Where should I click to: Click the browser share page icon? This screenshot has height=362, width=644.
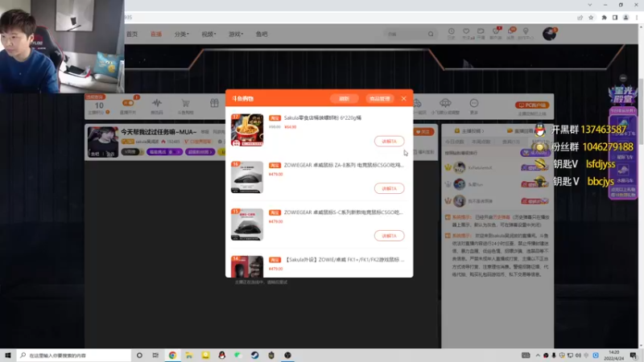(580, 17)
